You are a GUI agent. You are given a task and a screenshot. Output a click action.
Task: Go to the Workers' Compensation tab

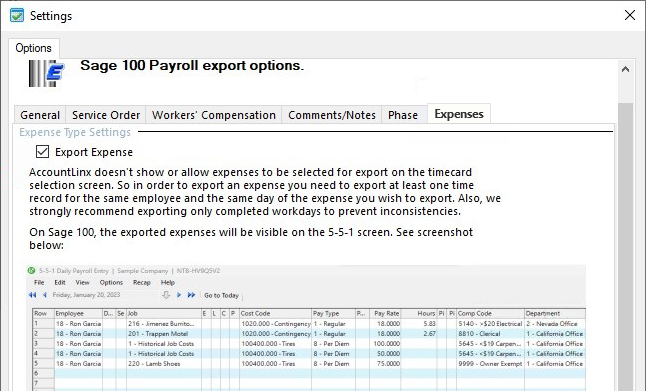(214, 115)
